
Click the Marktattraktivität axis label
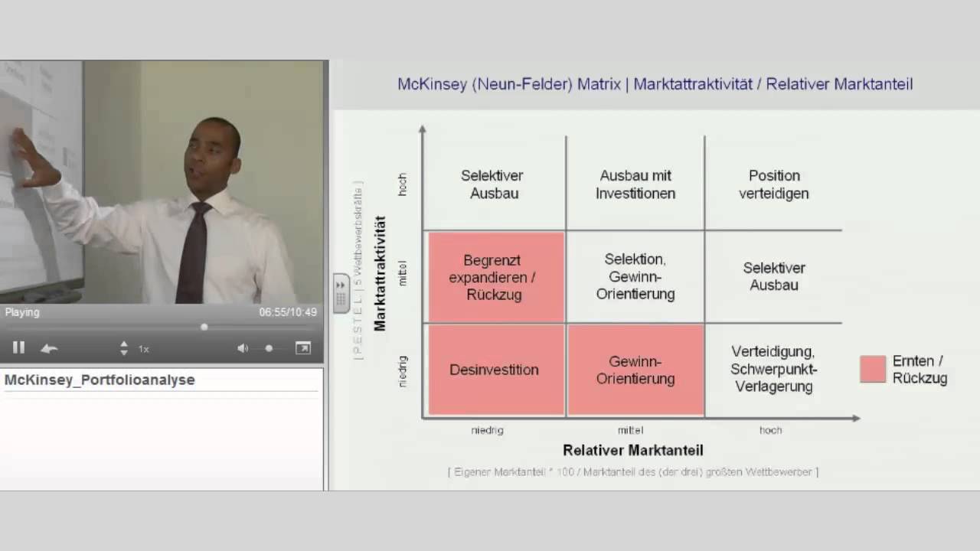tap(380, 273)
